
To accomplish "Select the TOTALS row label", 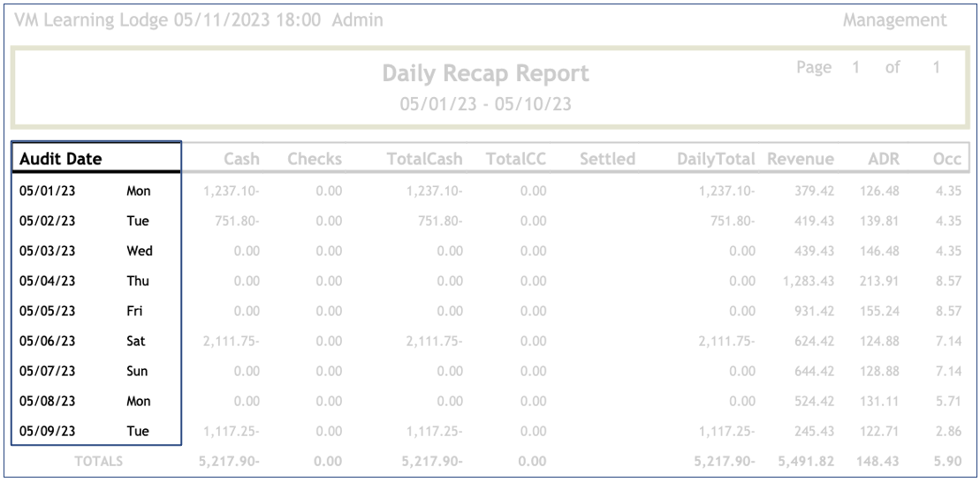I will coord(98,461).
